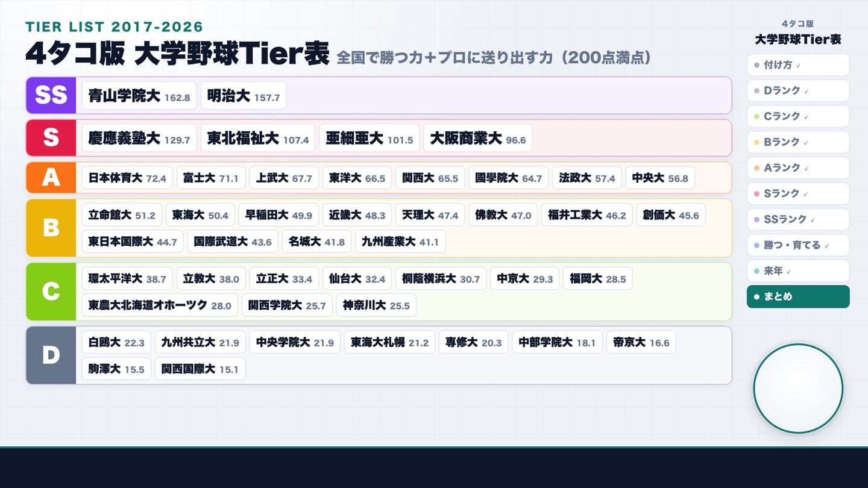Click the 九州産業大 41.1 chip
Screen dimensions: 868x488
coord(400,242)
